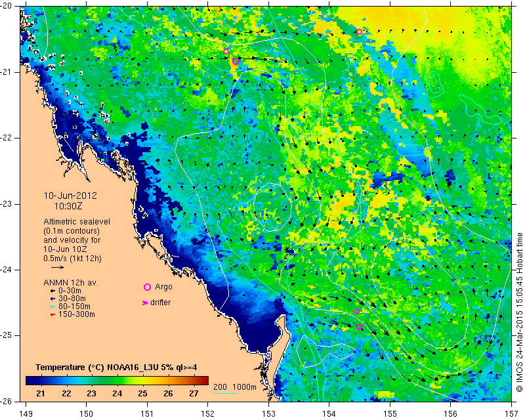Click the '80-150m' depth label

(74, 306)
